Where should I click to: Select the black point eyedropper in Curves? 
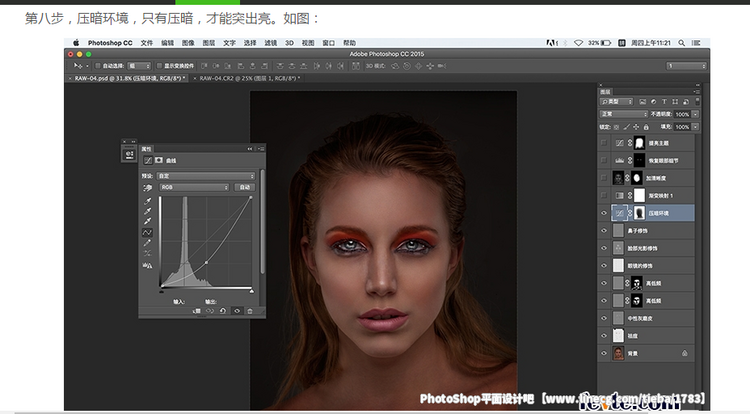click(x=148, y=199)
